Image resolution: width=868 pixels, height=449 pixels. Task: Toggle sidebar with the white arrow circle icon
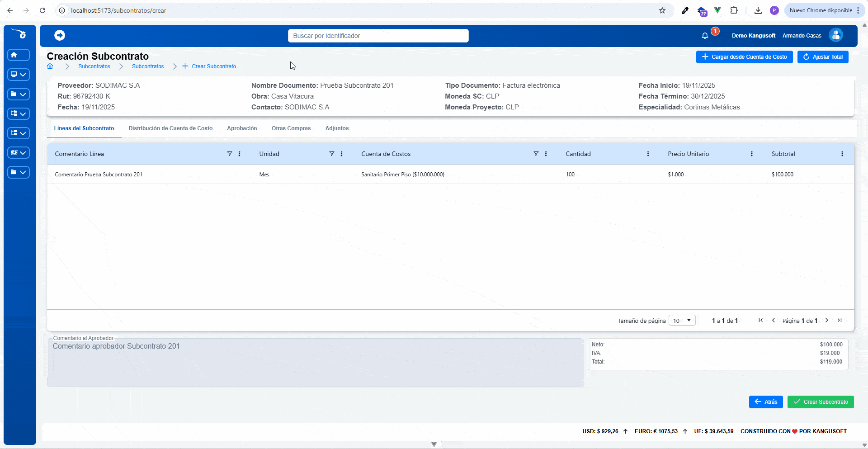(60, 35)
